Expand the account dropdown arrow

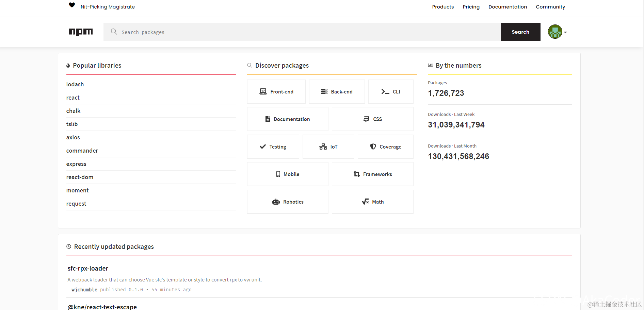tap(565, 32)
